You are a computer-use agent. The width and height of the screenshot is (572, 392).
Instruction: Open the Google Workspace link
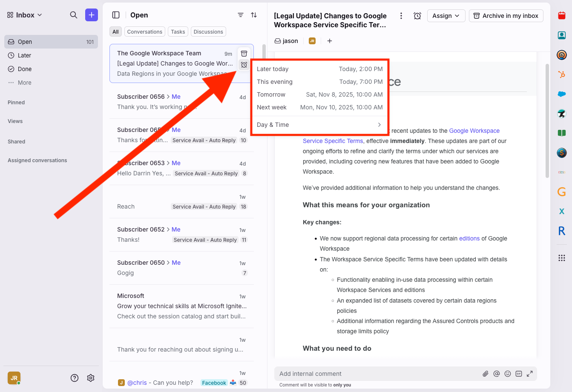point(474,131)
